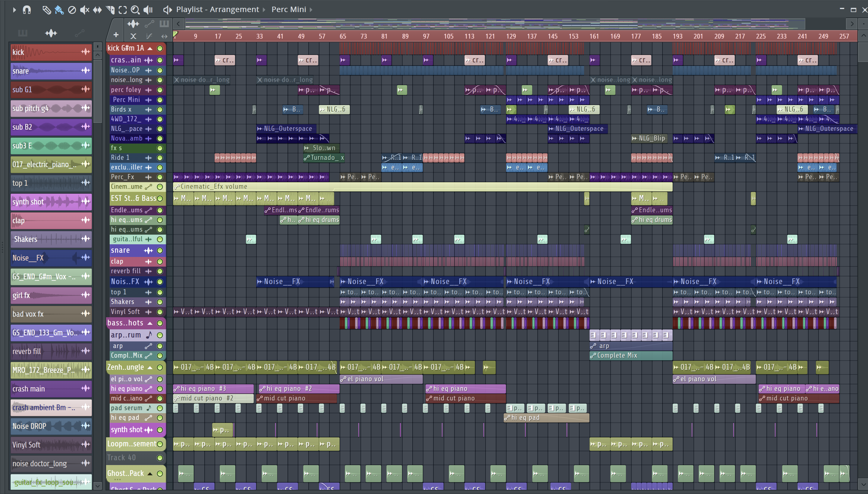This screenshot has height=494, width=868.
Task: Click the Birds x audio track icon
Action: (x=148, y=109)
